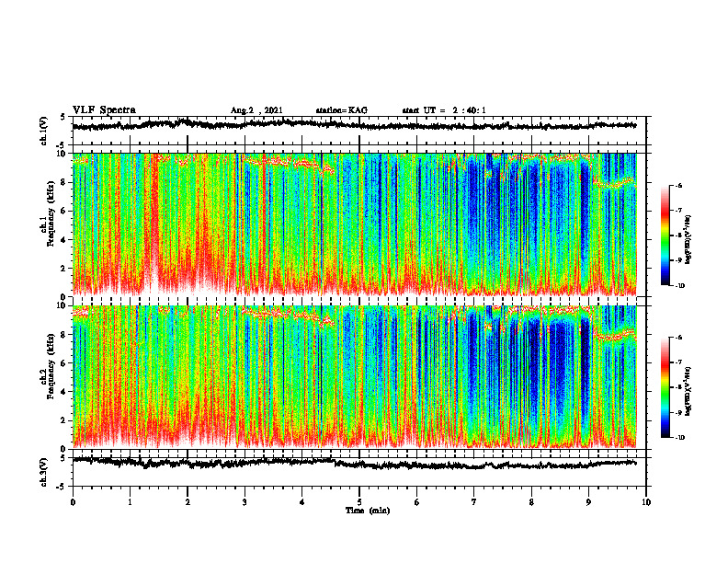Select the -10 label on ch.1 color bar

(x=679, y=286)
